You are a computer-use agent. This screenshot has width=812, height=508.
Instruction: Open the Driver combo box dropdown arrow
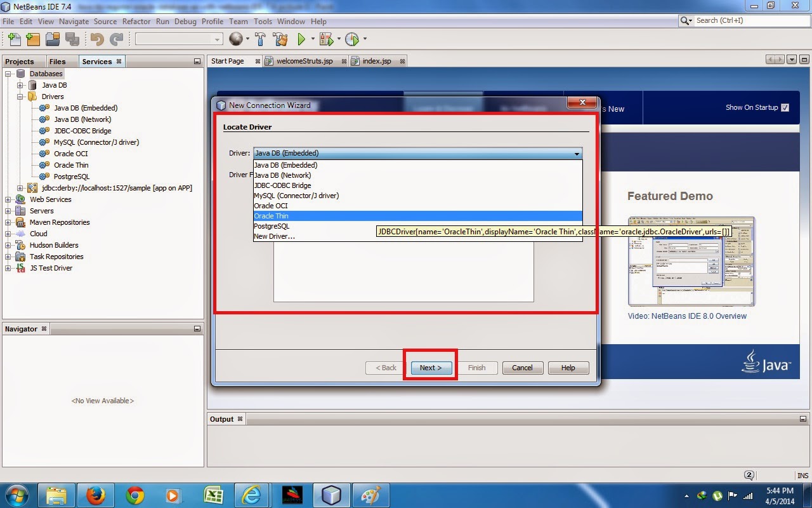pos(577,154)
